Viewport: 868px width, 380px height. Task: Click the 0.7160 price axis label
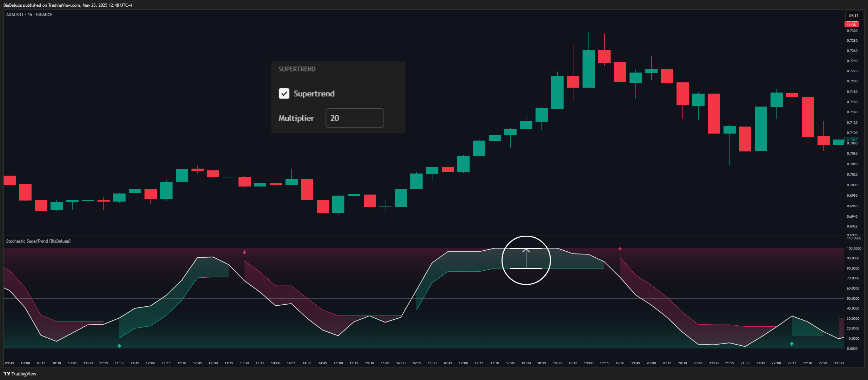[x=852, y=102]
